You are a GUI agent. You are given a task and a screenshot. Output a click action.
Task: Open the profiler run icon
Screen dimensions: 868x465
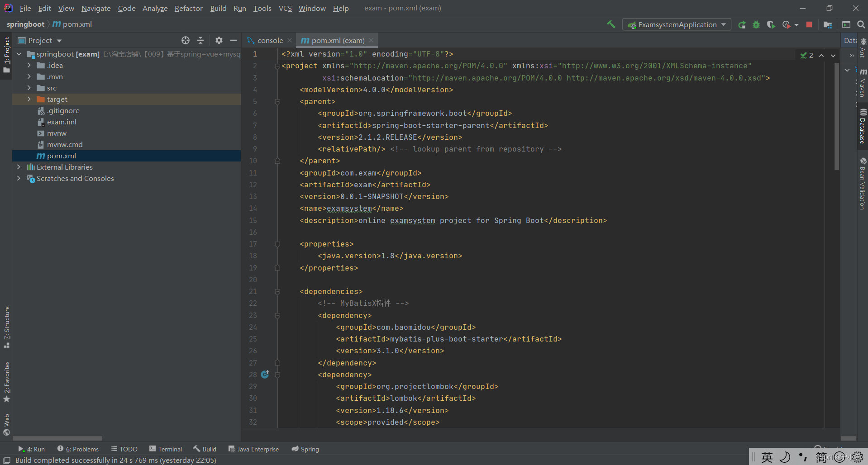[787, 25]
